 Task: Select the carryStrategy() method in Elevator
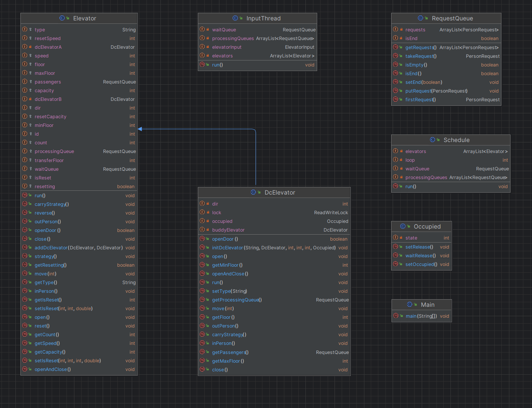(x=79, y=204)
